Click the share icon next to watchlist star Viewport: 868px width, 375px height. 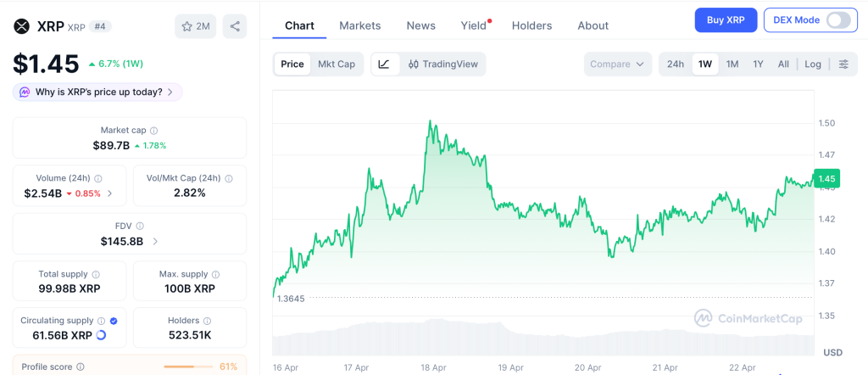tap(235, 26)
